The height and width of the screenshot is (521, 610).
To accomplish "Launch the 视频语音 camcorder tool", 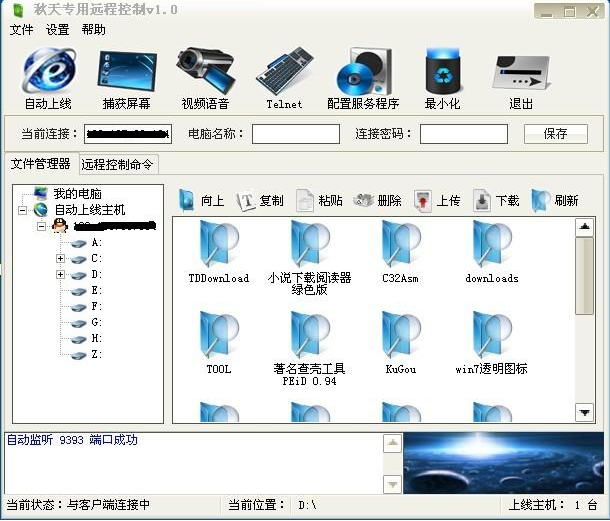I will point(205,72).
